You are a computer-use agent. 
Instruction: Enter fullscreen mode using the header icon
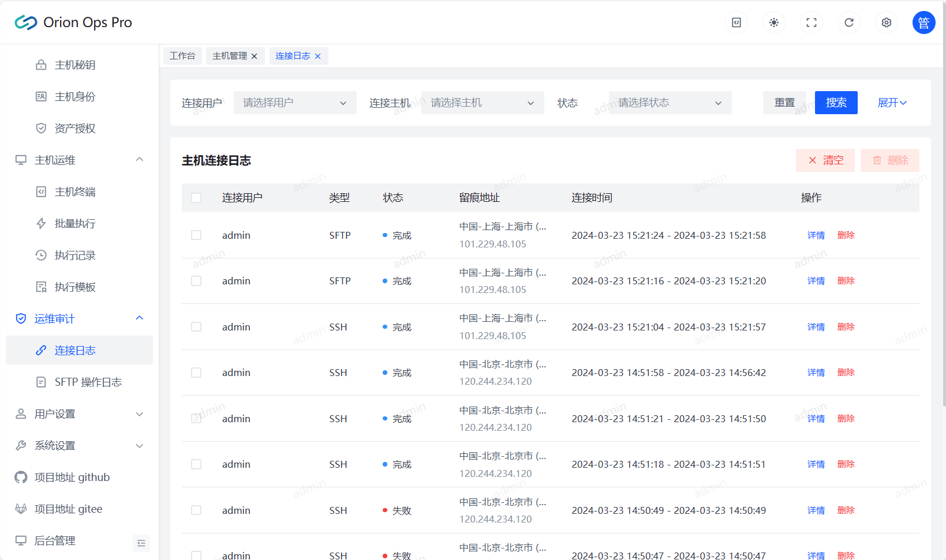click(x=812, y=22)
